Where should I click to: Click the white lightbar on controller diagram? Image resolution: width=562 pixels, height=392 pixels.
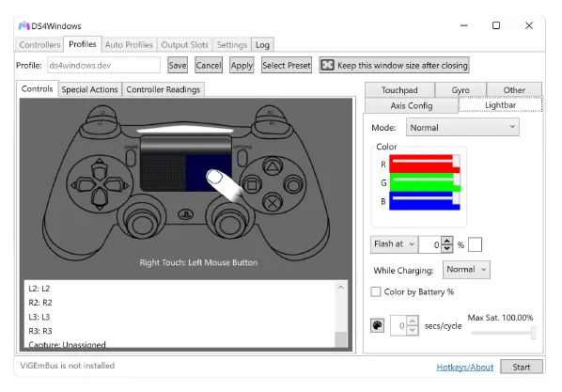click(x=185, y=129)
